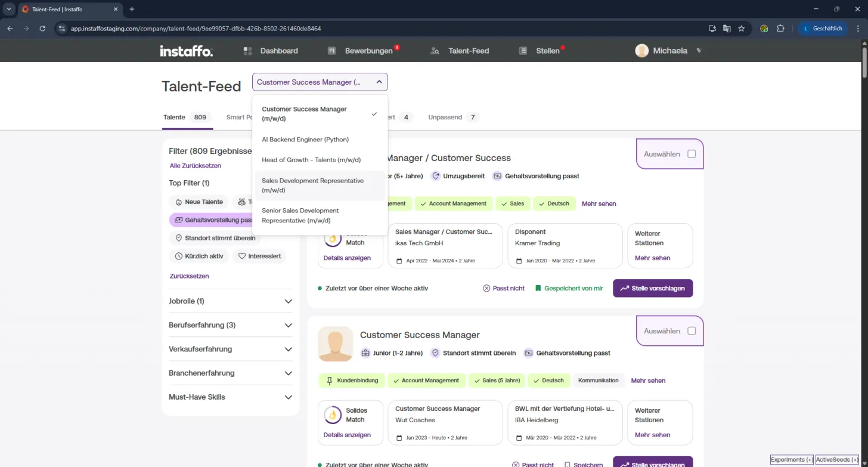The image size is (868, 467).
Task: Click Stelle vorschlagen on the first talent card
Action: pyautogui.click(x=653, y=288)
